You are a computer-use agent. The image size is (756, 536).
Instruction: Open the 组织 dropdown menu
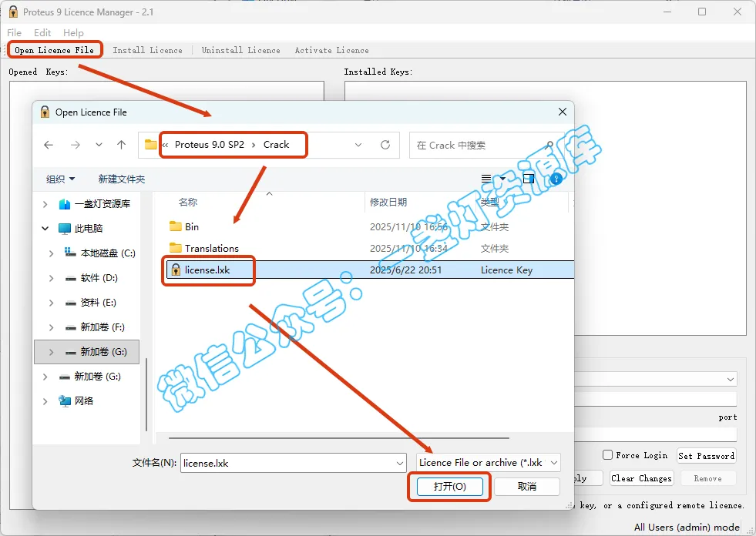point(60,179)
